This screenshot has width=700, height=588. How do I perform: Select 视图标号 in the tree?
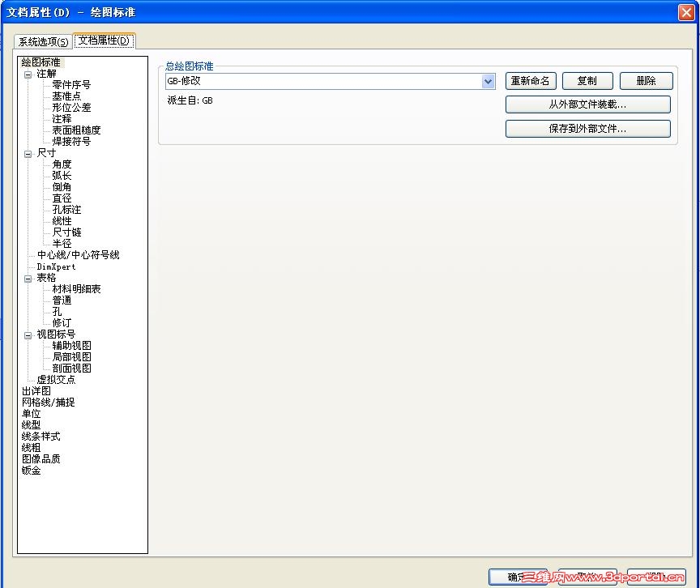56,334
